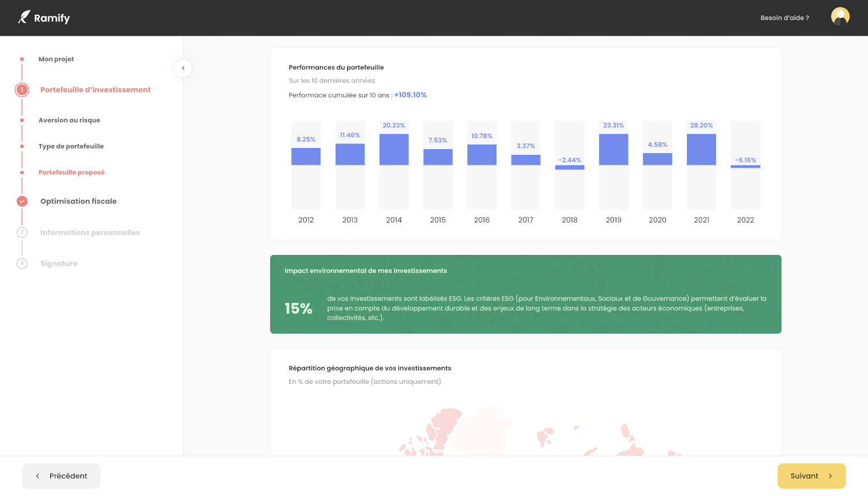Open the Besoin d'aide ? link
The width and height of the screenshot is (868, 496).
[784, 18]
